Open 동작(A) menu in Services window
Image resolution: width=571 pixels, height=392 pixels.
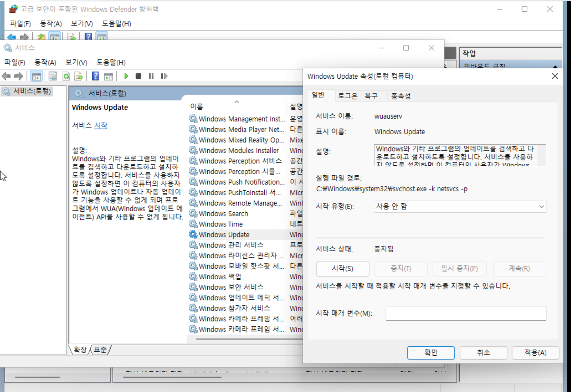[x=45, y=63]
